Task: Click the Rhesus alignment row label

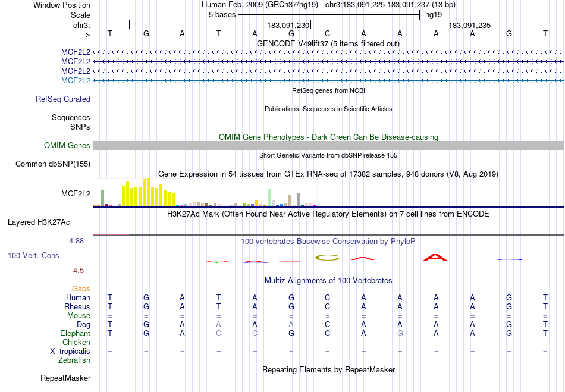Action: point(77,306)
